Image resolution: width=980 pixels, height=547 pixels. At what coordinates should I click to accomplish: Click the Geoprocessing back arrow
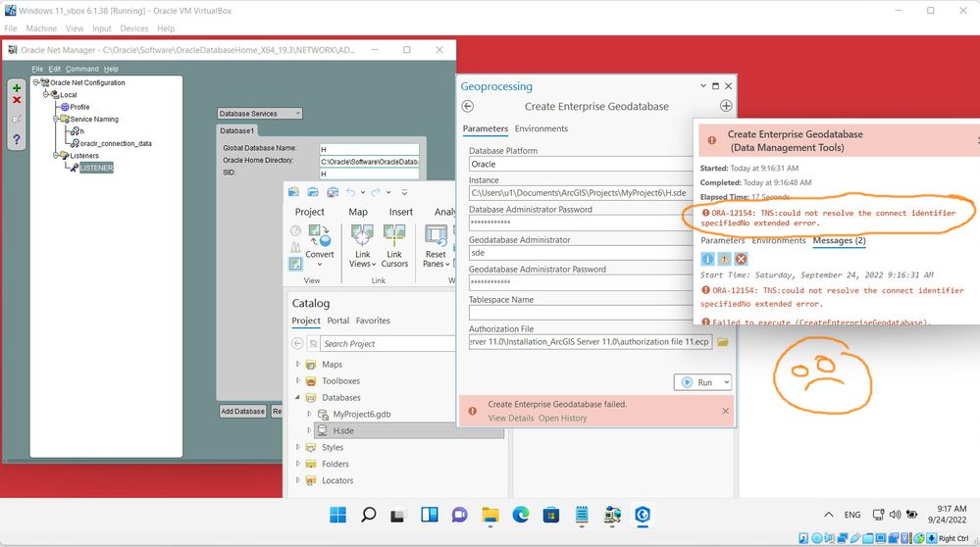click(468, 106)
